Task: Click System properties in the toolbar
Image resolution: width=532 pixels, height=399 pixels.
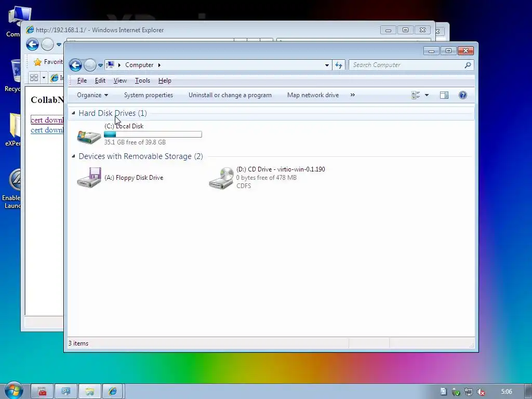Action: pyautogui.click(x=149, y=95)
